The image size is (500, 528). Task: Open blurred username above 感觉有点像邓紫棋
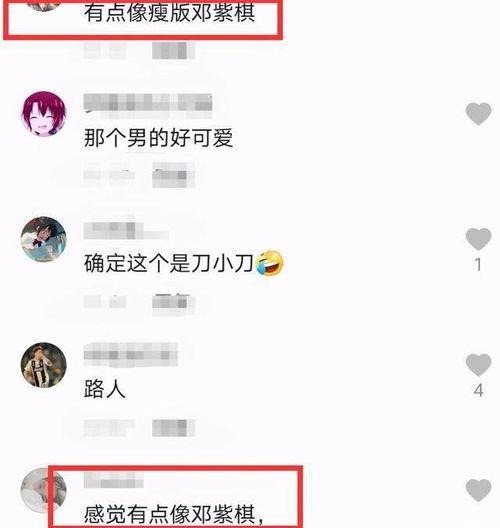pyautogui.click(x=113, y=480)
